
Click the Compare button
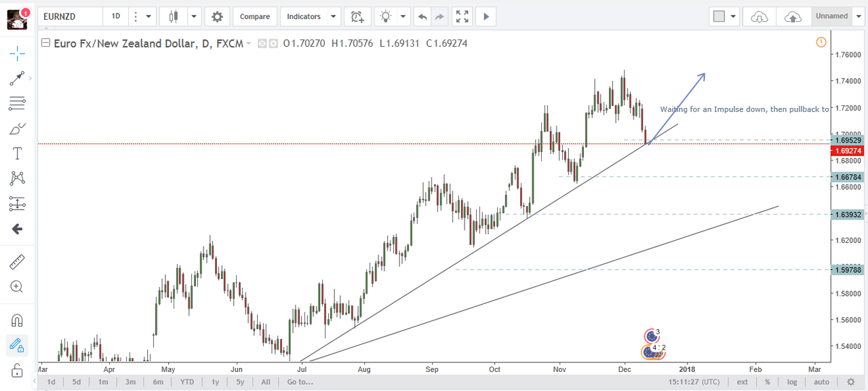point(255,16)
